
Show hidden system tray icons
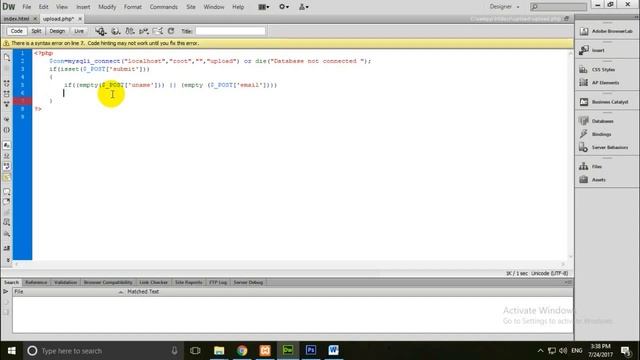click(540, 351)
